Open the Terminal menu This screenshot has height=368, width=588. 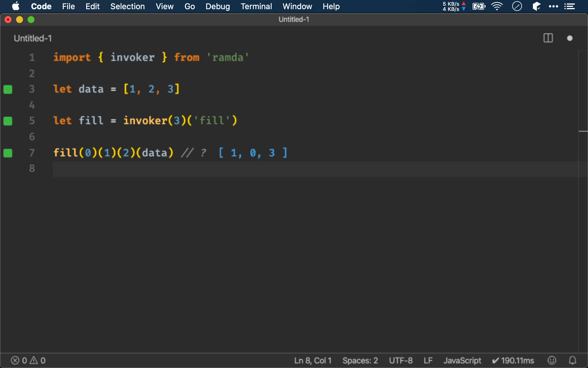(x=256, y=6)
